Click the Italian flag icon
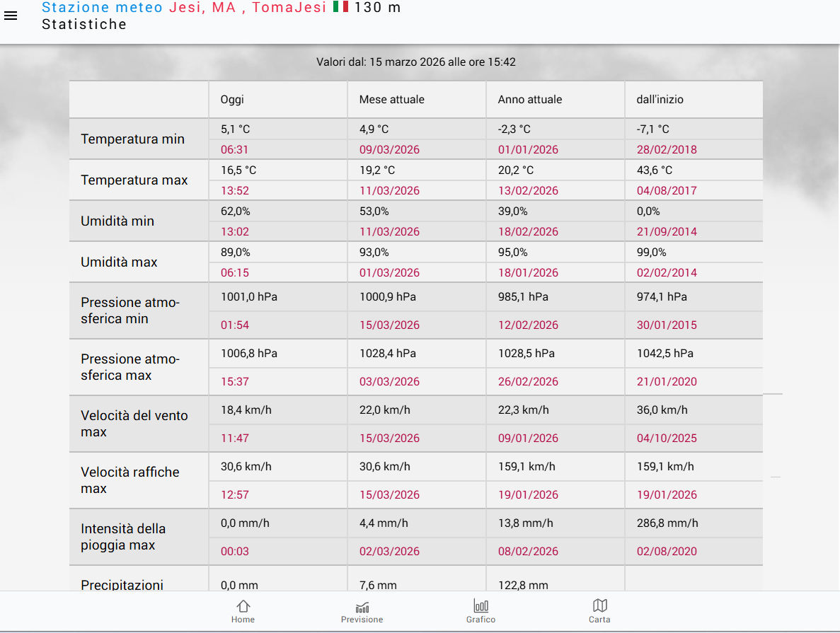The height and width of the screenshot is (633, 840). pos(340,7)
